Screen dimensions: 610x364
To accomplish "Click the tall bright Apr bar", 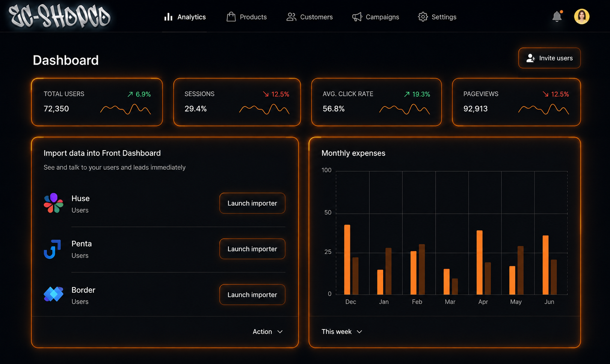I will click(479, 262).
